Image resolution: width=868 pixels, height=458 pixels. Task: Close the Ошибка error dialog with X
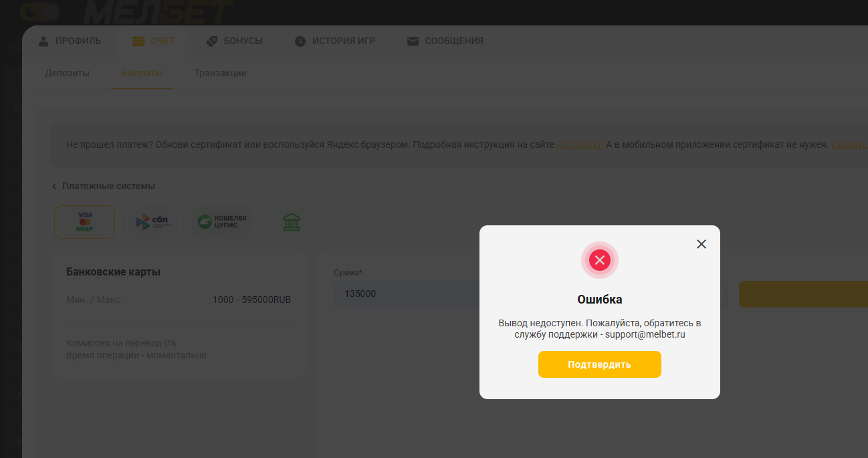point(701,244)
